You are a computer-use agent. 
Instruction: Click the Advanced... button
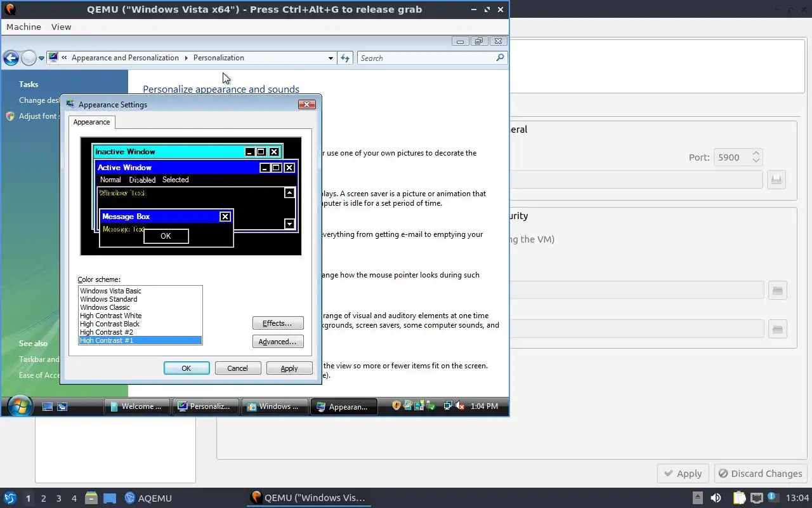[x=278, y=342]
